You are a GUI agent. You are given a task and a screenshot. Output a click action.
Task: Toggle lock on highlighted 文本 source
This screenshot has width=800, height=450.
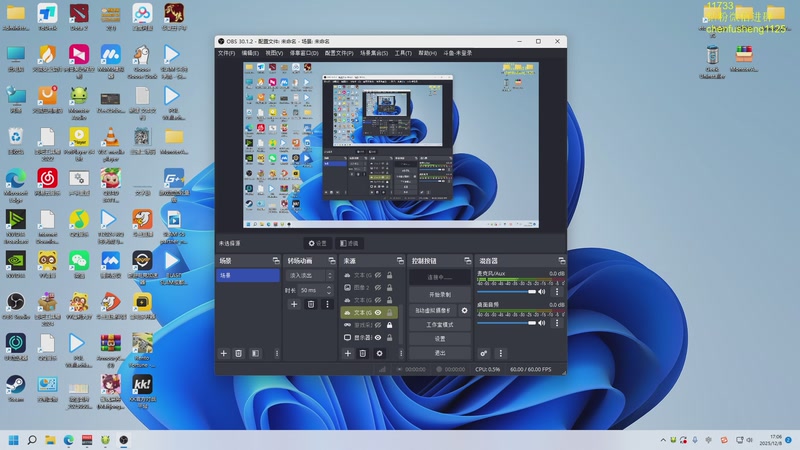[x=389, y=312]
